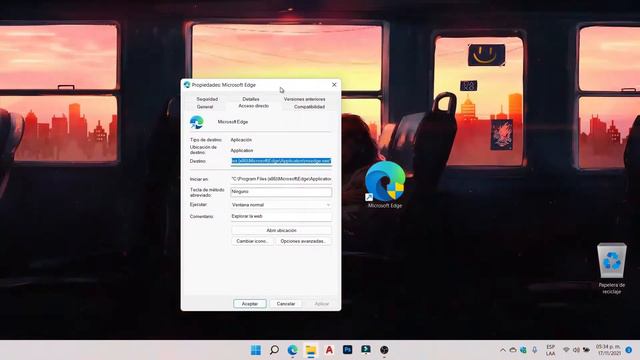Screen dimensions: 640x360
Task: Switch to the Seguridad tab
Action: pos(207,99)
